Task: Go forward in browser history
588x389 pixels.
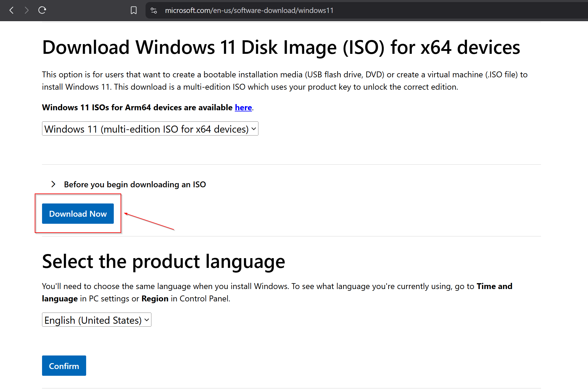Action: 26,10
